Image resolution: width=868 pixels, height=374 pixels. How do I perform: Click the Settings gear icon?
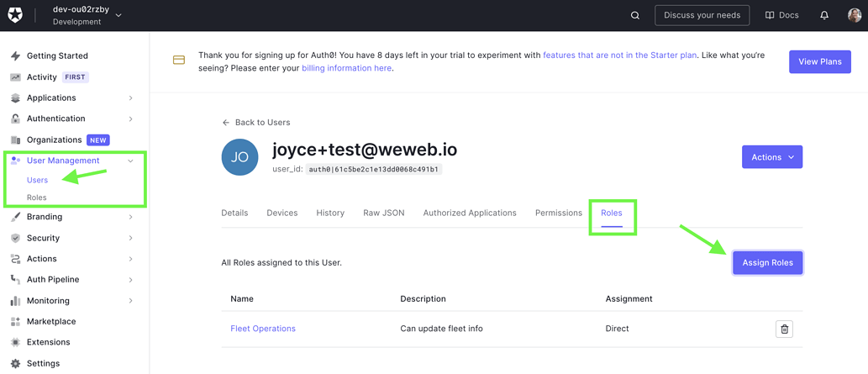coord(15,363)
